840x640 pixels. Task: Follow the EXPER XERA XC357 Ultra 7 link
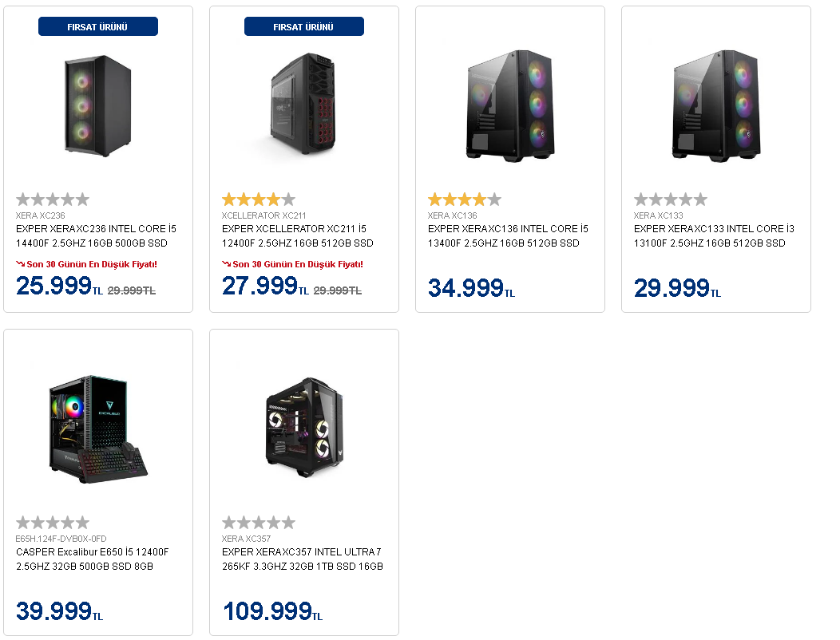[302, 559]
